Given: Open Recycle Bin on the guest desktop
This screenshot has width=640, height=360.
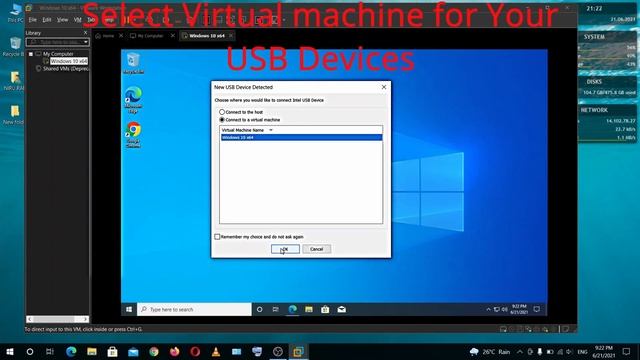Looking at the screenshot, I should pyautogui.click(x=133, y=63).
